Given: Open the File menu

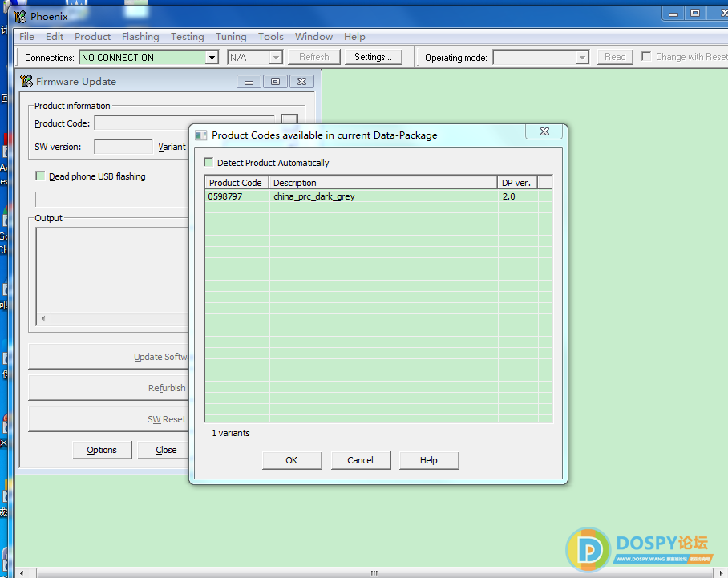Looking at the screenshot, I should click(27, 37).
